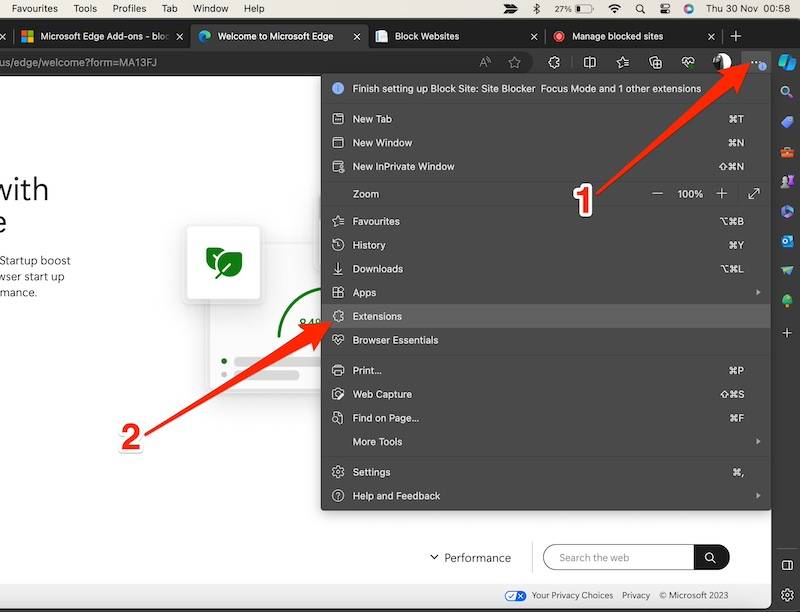Click the profile avatar in the toolbar
This screenshot has width=800, height=612.
(x=721, y=62)
